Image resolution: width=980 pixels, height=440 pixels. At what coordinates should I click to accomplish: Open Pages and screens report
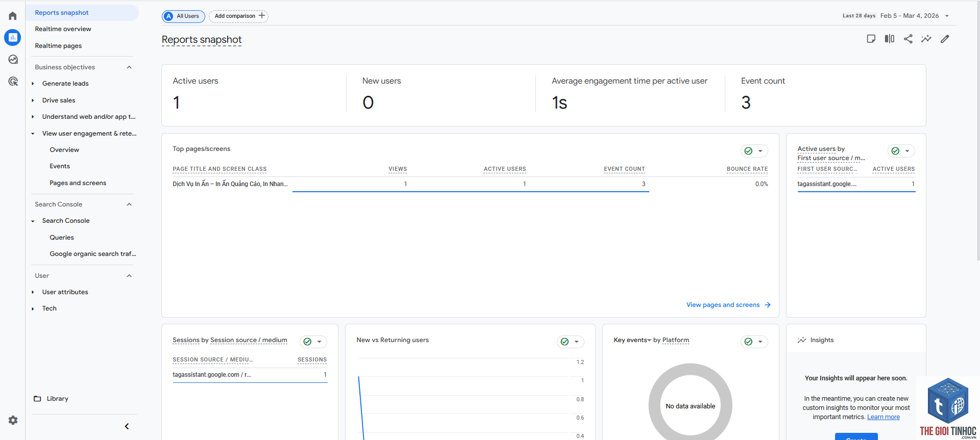coord(78,183)
